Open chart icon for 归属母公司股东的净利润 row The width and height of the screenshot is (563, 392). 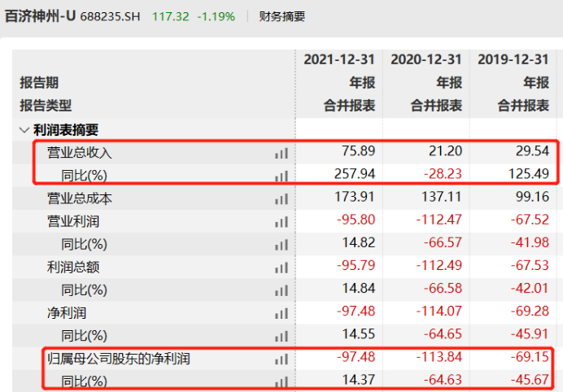pyautogui.click(x=281, y=359)
